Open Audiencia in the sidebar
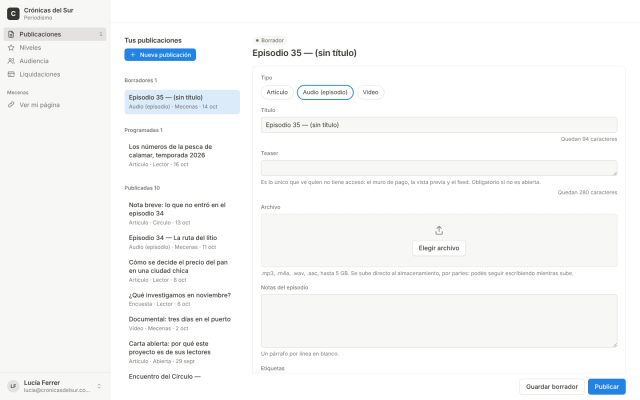640x400 pixels. (55, 61)
